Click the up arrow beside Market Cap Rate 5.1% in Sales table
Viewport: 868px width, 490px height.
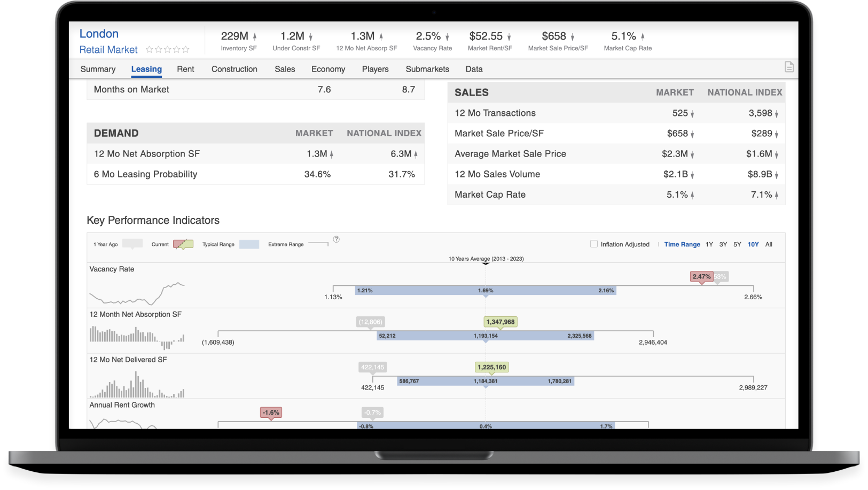pos(692,195)
